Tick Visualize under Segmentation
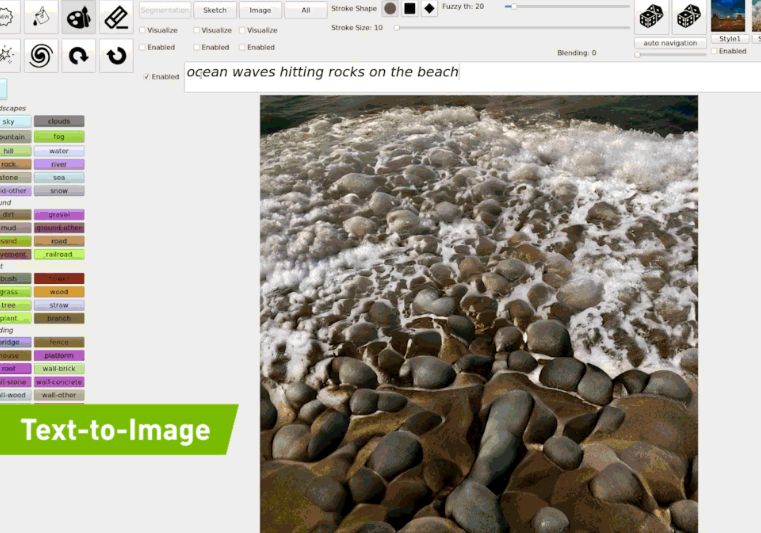 143,30
